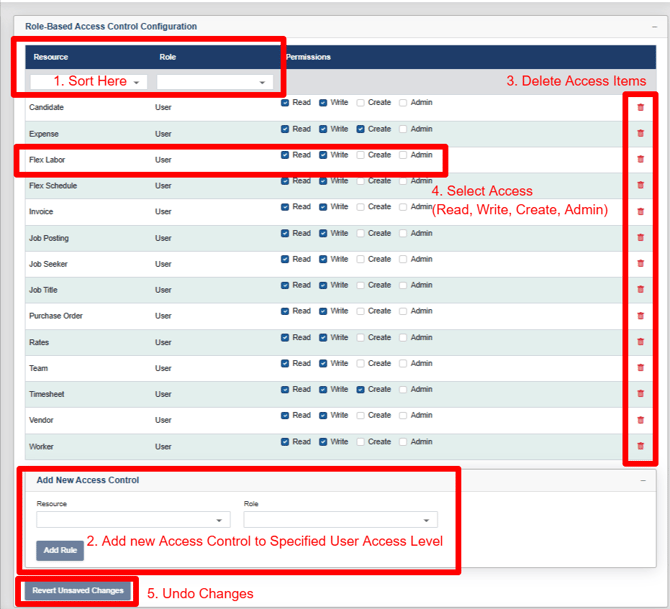Image resolution: width=670 pixels, height=609 pixels.
Task: Click trash icon for Expense row
Action: [640, 133]
